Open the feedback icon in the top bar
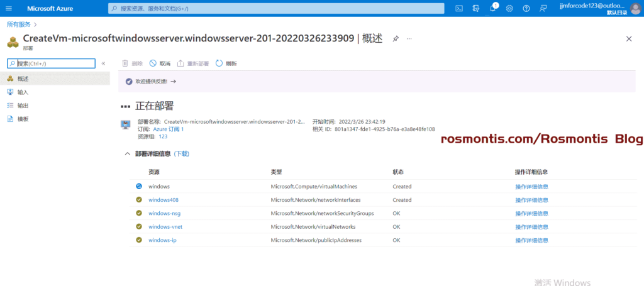 click(543, 8)
